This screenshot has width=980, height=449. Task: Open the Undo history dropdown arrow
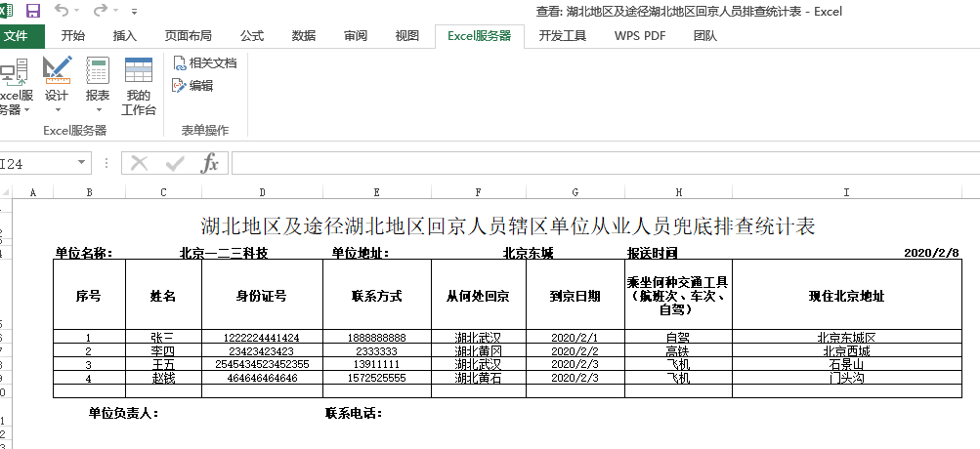(x=77, y=11)
